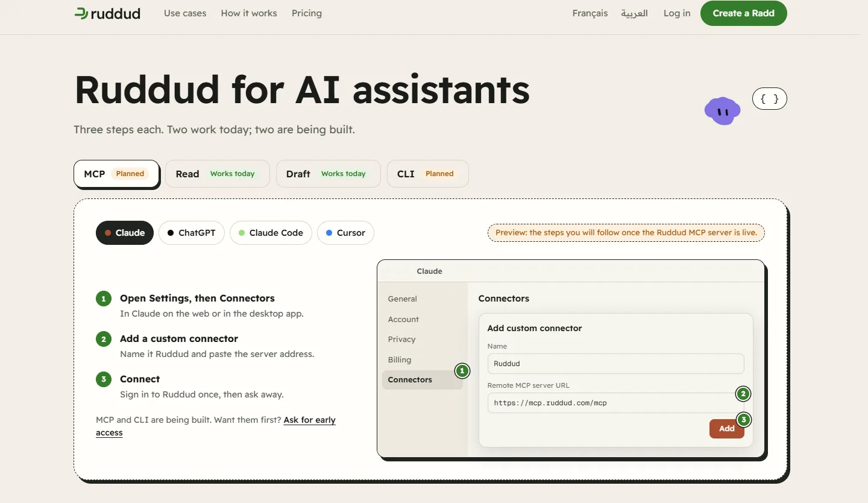868x503 pixels.
Task: Open the How it works page
Action: coord(249,13)
